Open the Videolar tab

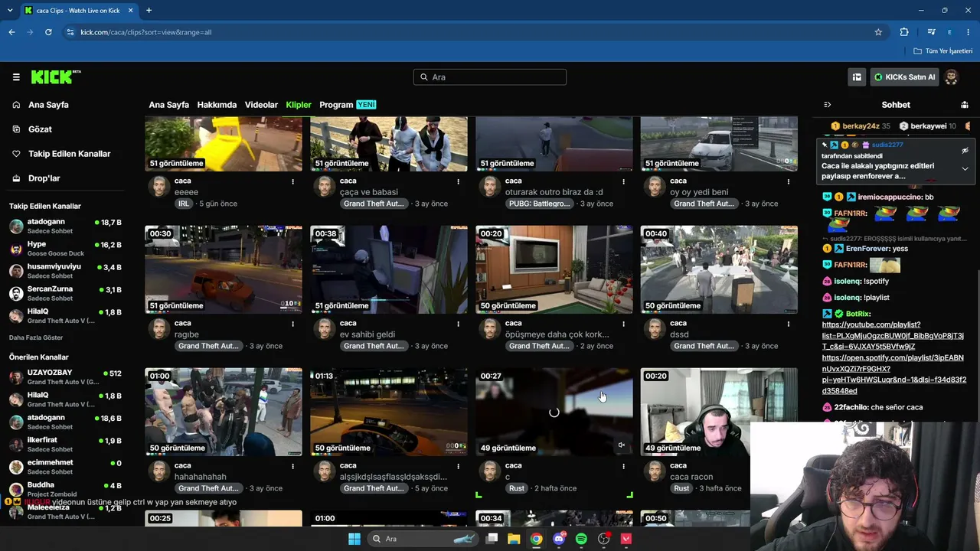point(261,105)
